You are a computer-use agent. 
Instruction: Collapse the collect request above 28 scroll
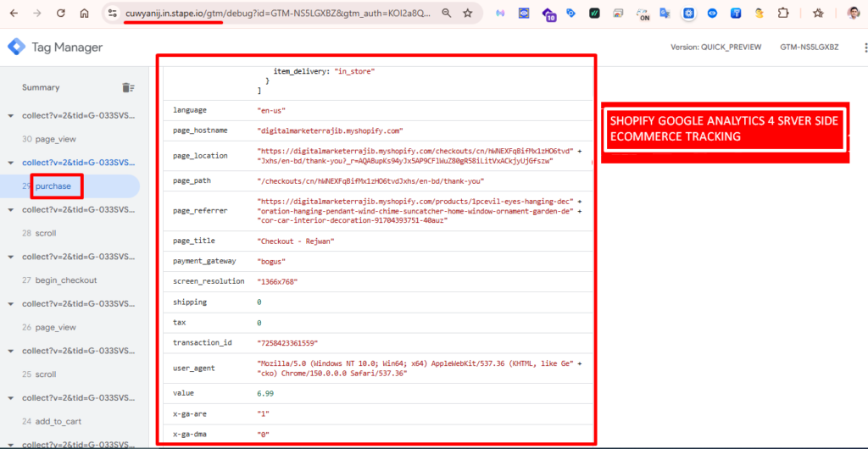(x=10, y=209)
